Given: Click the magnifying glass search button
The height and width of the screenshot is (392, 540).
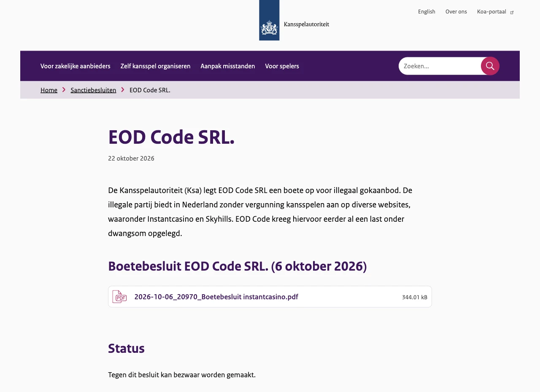Looking at the screenshot, I should coord(490,66).
